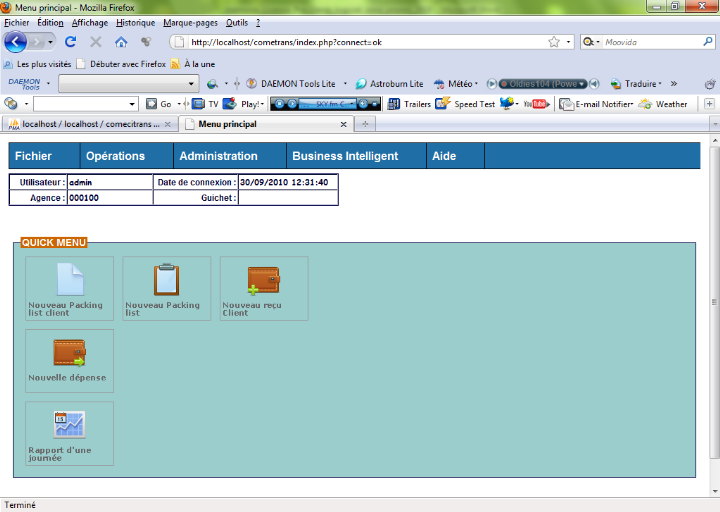Open Les plus visités bookmark
This screenshot has width=720, height=512.
(x=38, y=64)
